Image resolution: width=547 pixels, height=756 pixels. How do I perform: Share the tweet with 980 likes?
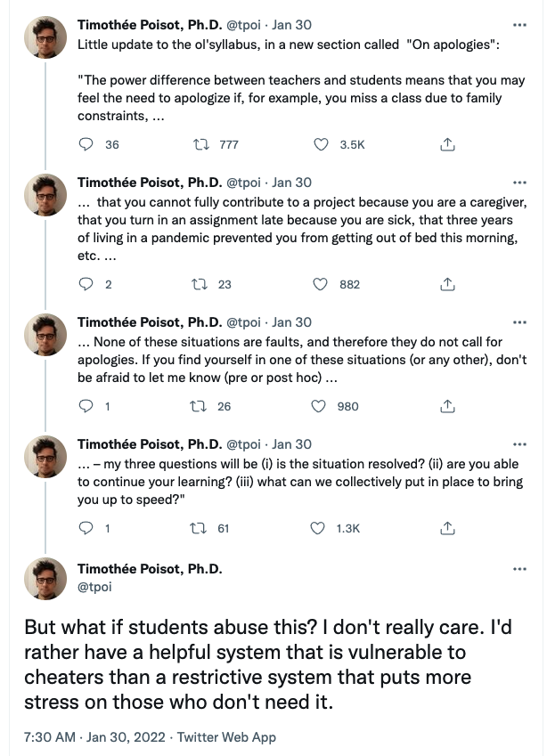[x=449, y=406]
